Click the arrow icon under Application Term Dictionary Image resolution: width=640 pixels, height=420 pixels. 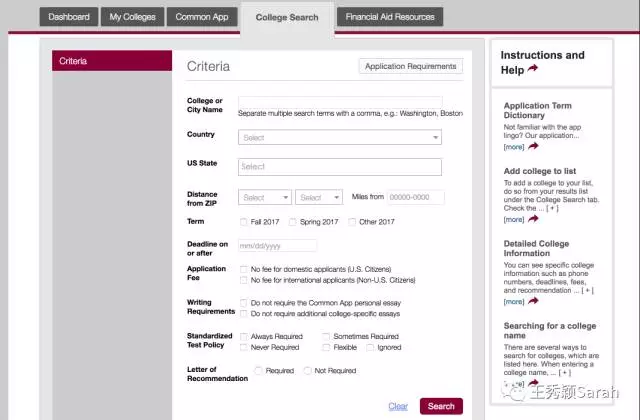click(x=533, y=146)
